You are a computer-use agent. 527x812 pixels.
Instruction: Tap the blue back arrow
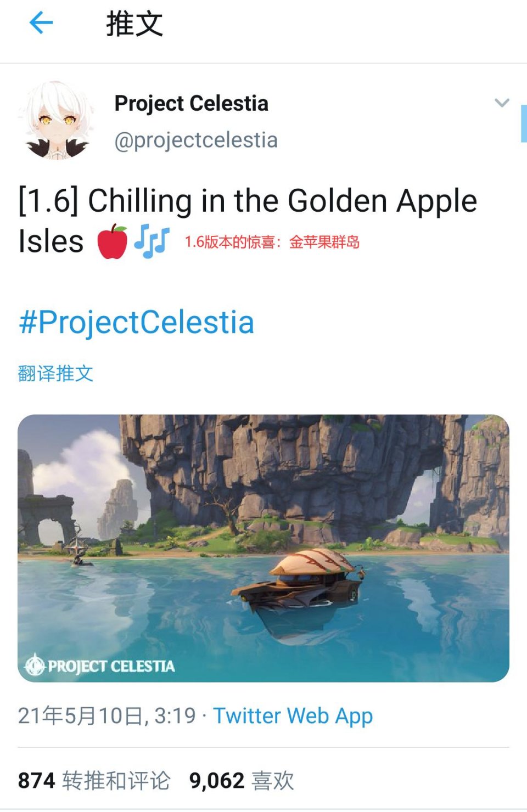click(x=41, y=23)
